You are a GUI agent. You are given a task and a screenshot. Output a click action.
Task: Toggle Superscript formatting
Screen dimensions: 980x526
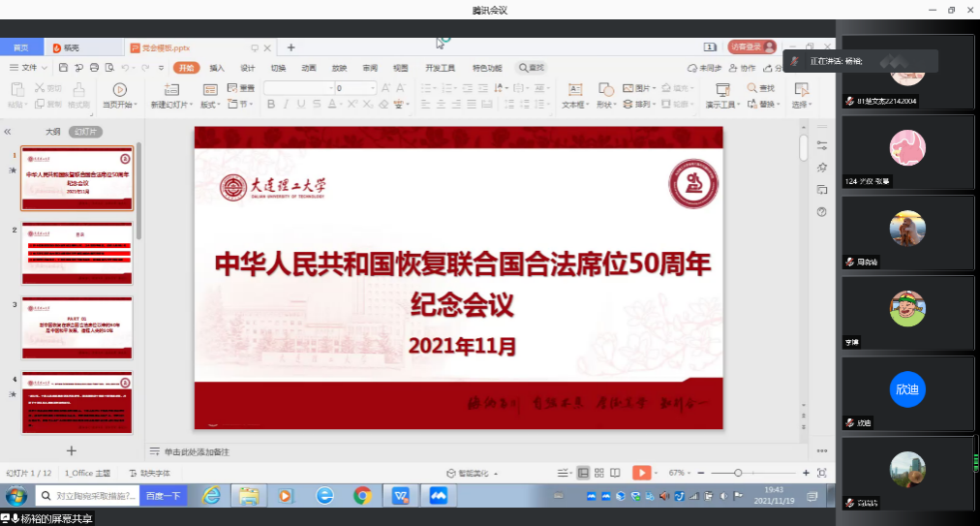pyautogui.click(x=352, y=104)
